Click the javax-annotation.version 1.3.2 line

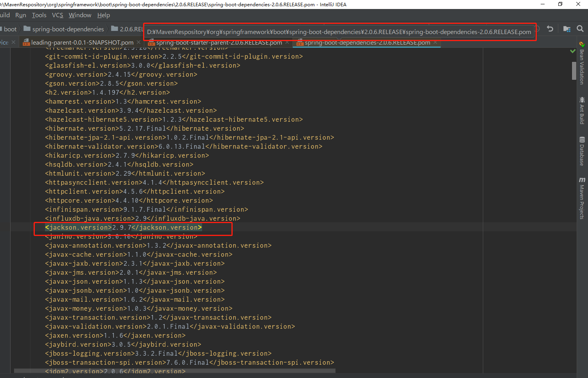tap(158, 245)
